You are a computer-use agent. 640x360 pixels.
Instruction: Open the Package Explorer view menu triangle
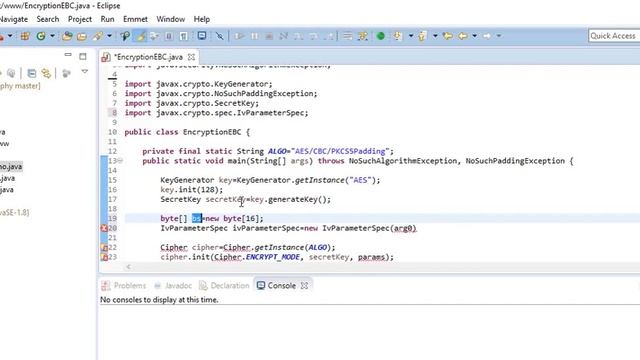coord(84,71)
